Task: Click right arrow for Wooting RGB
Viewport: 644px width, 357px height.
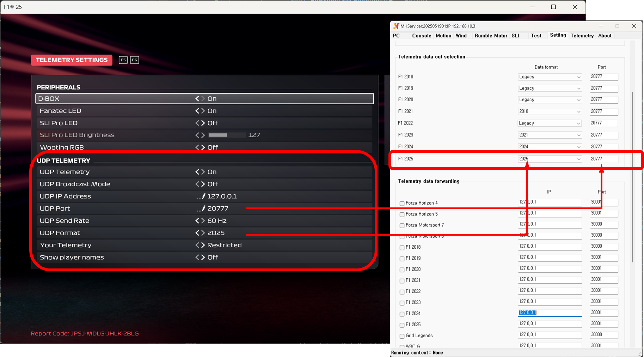Action: pos(203,147)
